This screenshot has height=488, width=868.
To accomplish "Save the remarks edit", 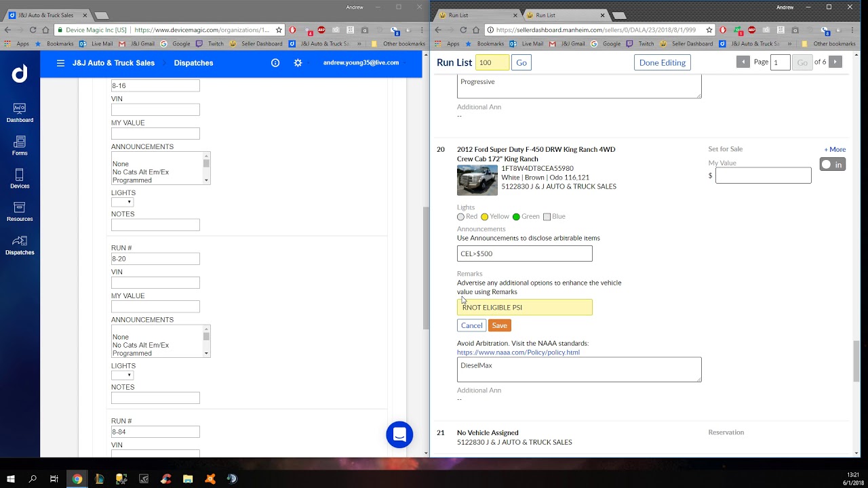I will 500,326.
